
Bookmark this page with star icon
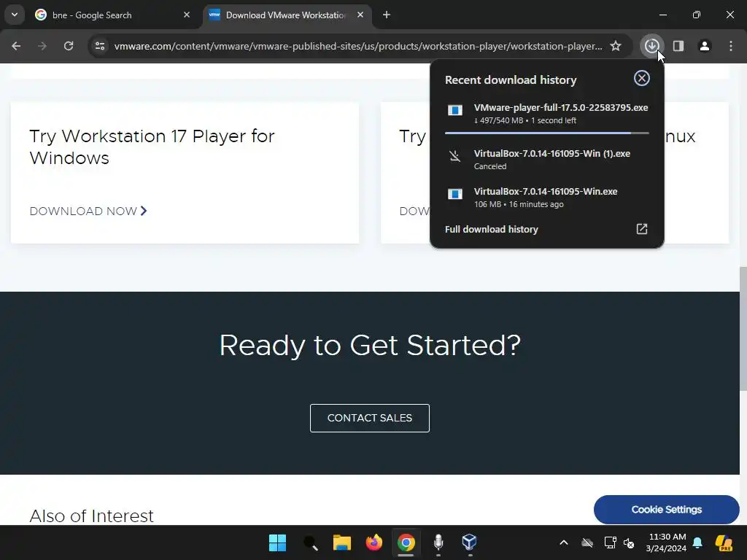click(x=616, y=46)
